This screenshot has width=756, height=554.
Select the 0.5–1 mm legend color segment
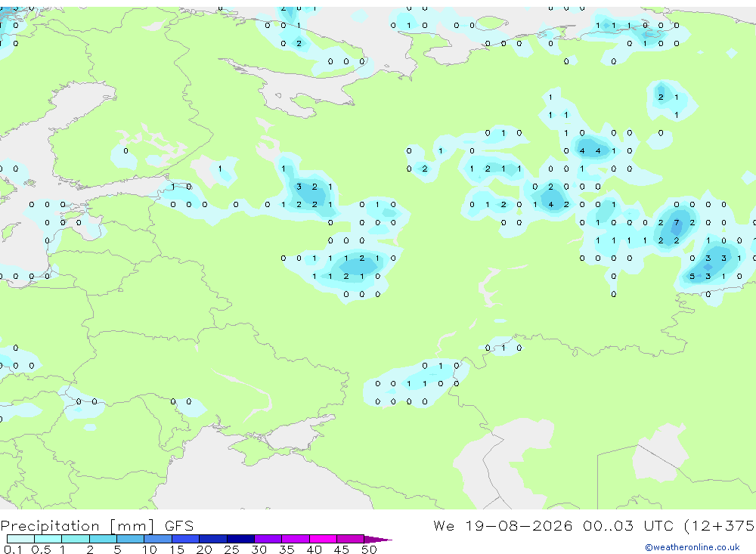(x=48, y=539)
